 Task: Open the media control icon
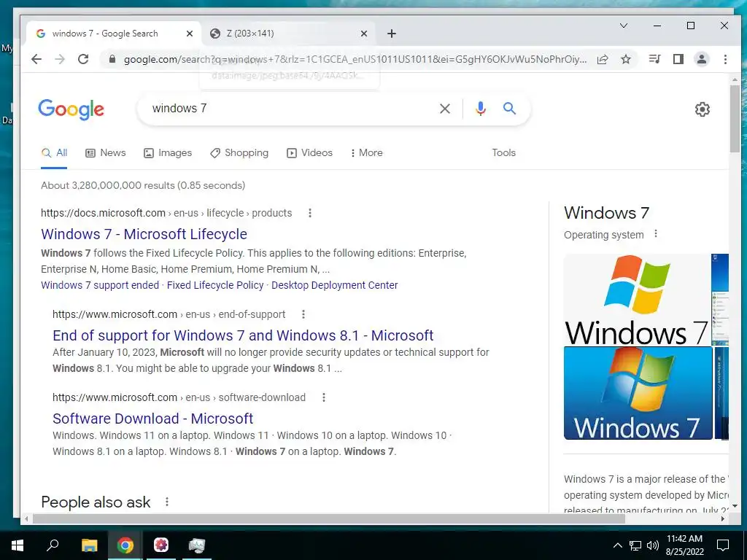click(x=654, y=59)
